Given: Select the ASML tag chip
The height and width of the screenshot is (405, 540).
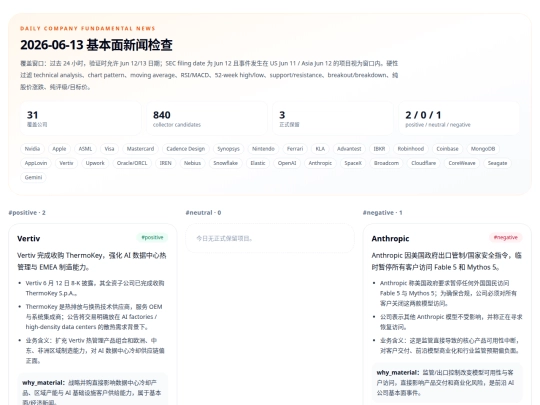Looking at the screenshot, I should (85, 149).
